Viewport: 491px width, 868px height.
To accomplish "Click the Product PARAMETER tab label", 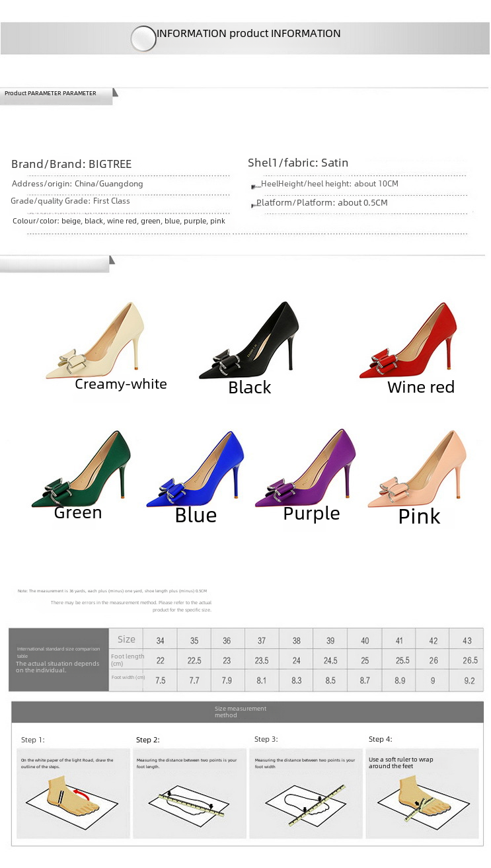I will pos(50,93).
